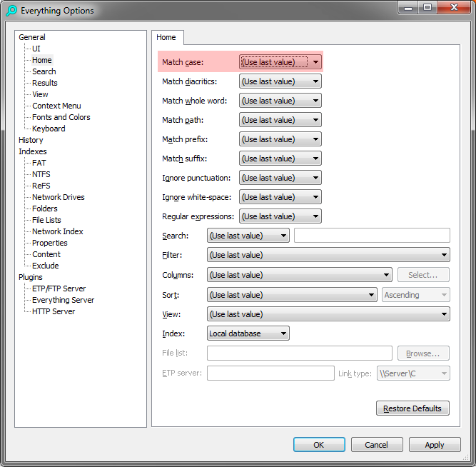476x467 pixels.
Task: Open the Match suffix dropdown
Action: coord(280,159)
